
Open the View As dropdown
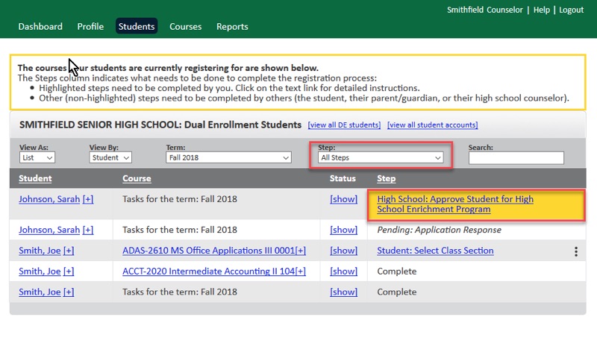click(x=37, y=158)
